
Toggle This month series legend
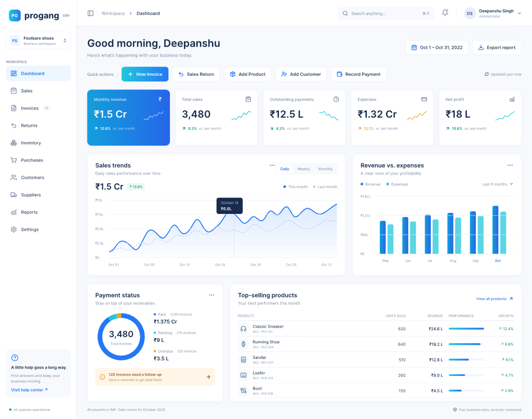[x=295, y=187]
